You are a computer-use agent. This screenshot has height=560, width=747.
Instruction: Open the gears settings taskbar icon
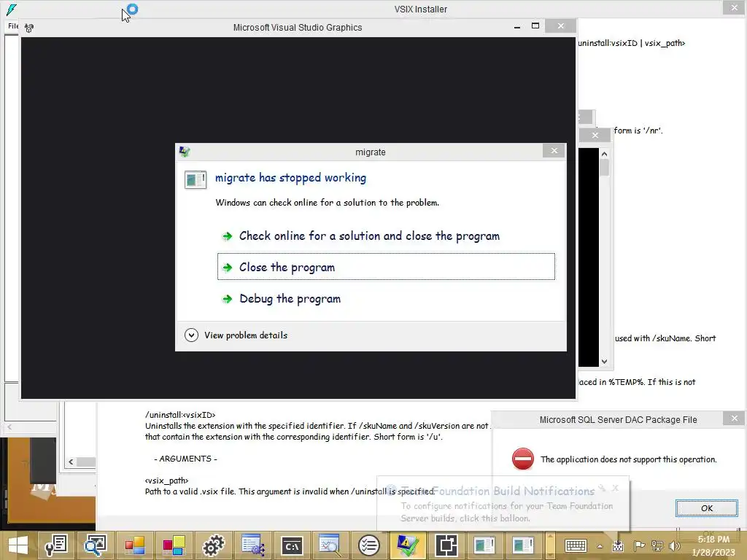tap(213, 545)
